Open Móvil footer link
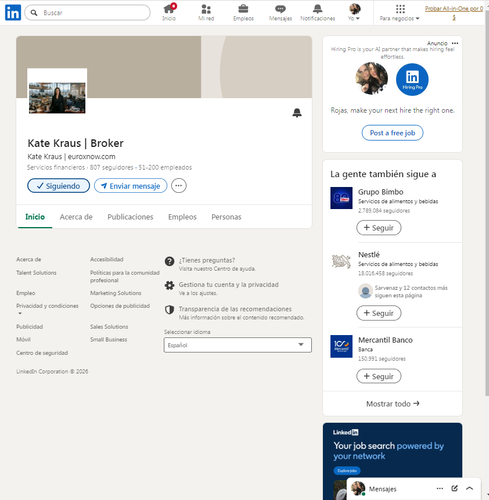Screen dimensions: 489x500 (23, 340)
